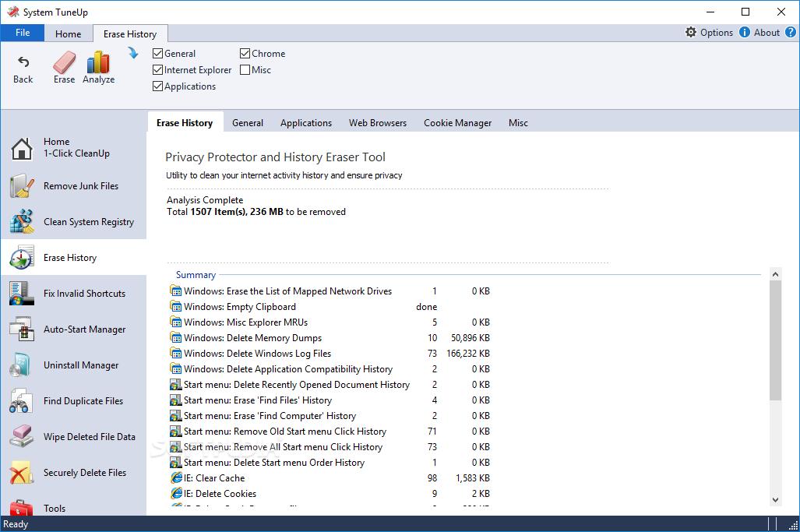Click Wipe Deleted File Data sidebar label
This screenshot has height=532, width=800.
click(90, 437)
